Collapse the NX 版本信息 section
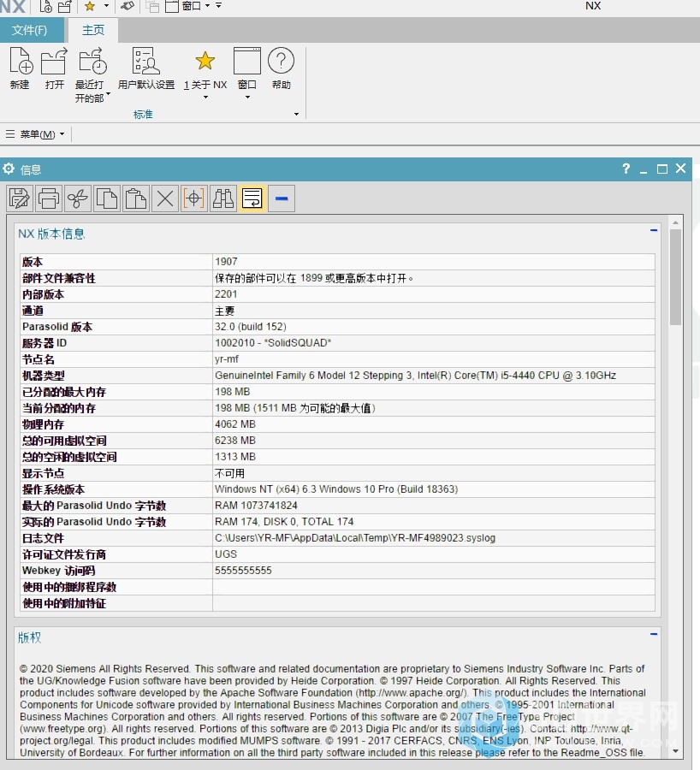Viewport: 700px width, 770px height. pyautogui.click(x=654, y=230)
